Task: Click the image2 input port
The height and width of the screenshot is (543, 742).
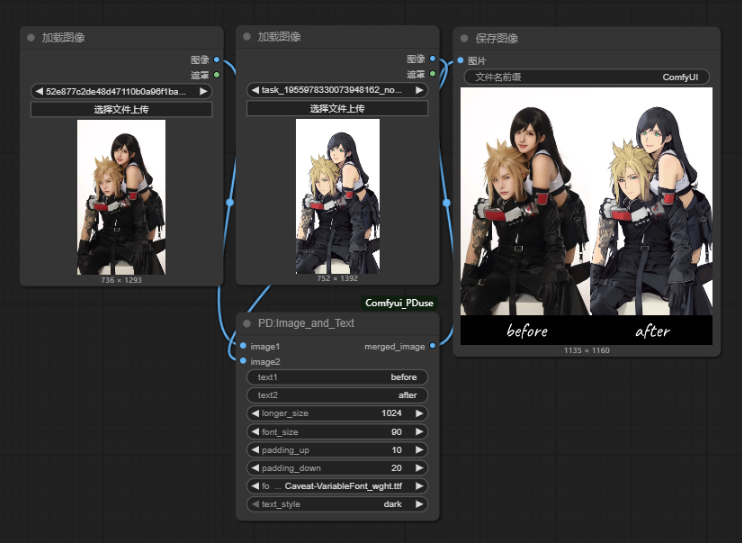Action: coord(243,361)
